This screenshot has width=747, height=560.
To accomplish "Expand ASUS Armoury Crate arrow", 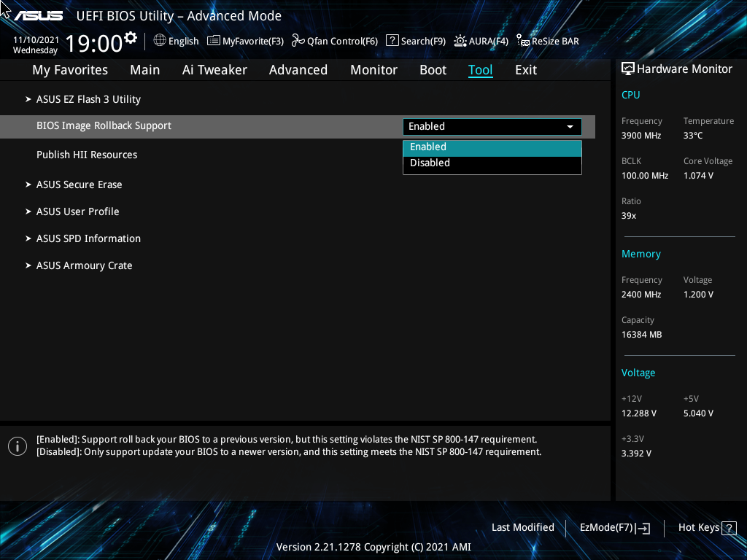I will coord(28,265).
